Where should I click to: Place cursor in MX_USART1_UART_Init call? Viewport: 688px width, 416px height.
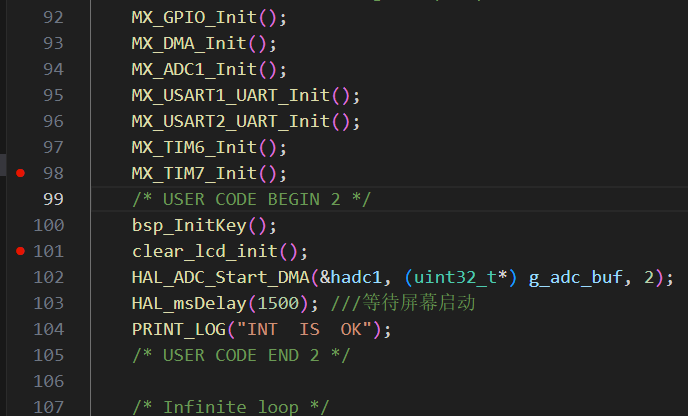246,96
